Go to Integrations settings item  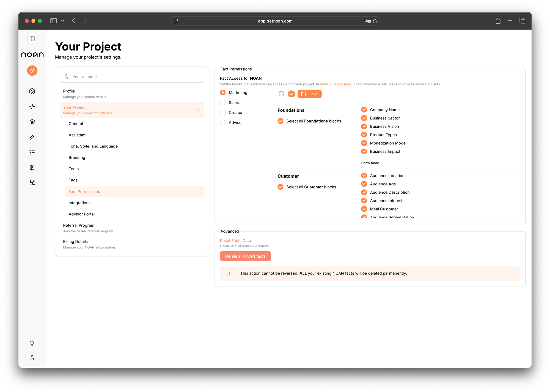click(79, 203)
